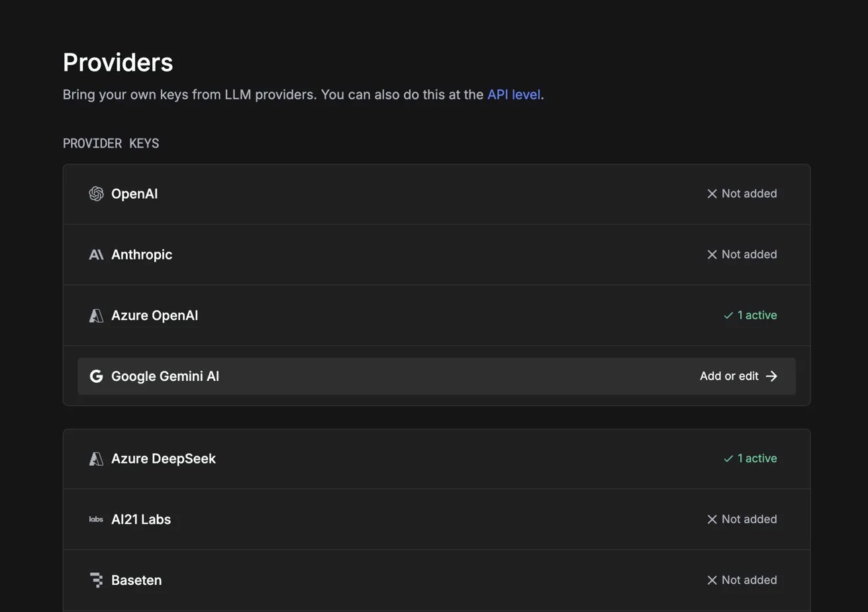
Task: Select the Anthropic provider name
Action: (142, 254)
